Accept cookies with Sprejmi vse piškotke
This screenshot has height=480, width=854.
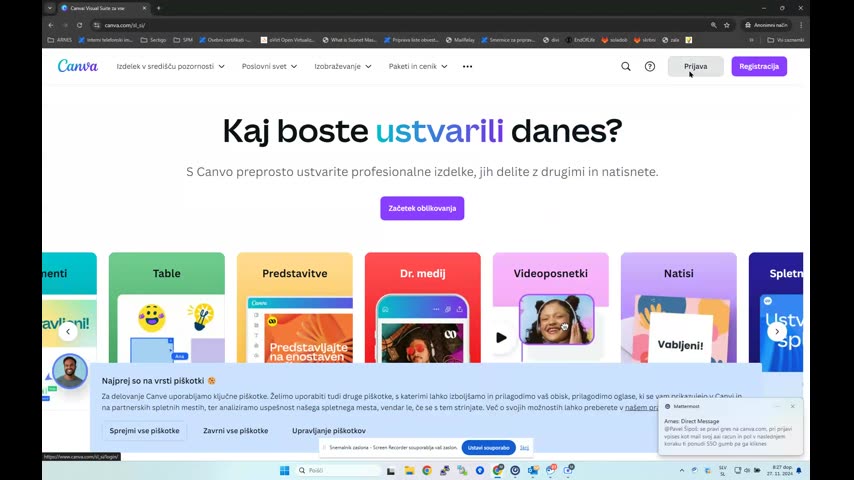(144, 430)
